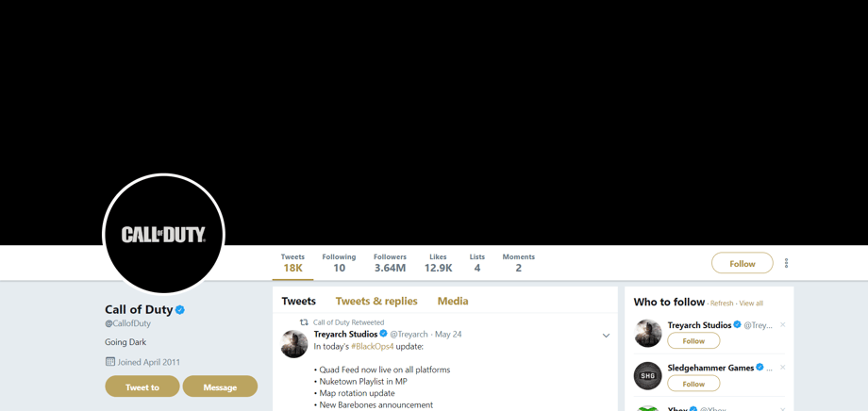
Task: Open the Message button
Action: pos(220,386)
